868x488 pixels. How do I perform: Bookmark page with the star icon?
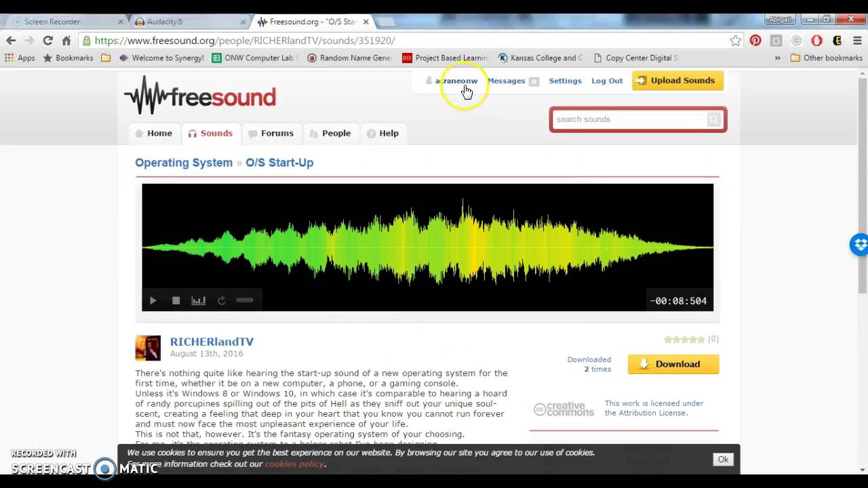[x=736, y=41]
